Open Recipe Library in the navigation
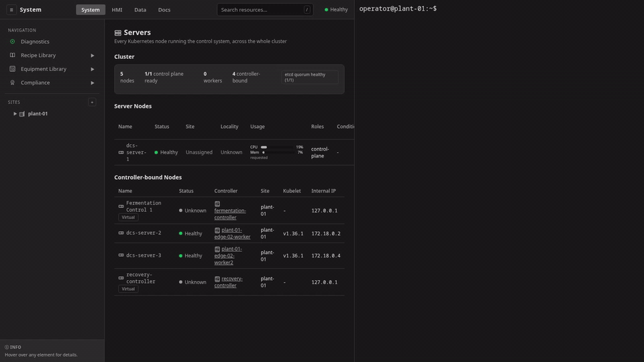Viewport: 644px width, 362px height. click(x=52, y=55)
